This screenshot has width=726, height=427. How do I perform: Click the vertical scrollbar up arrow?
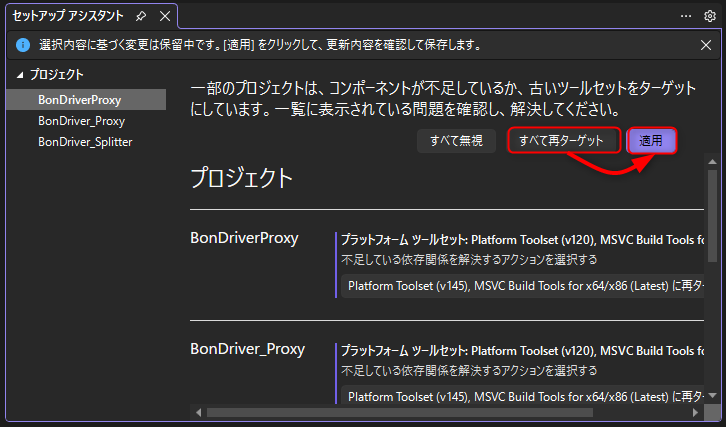[x=711, y=162]
